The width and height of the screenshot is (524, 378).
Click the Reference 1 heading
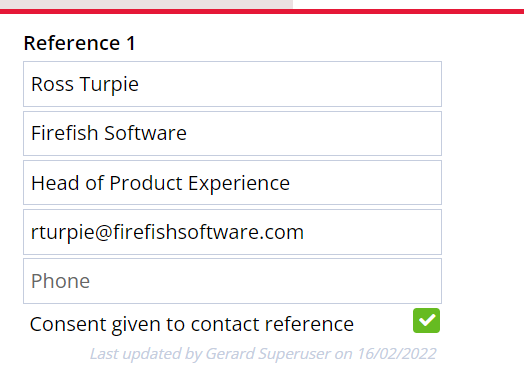coord(80,43)
